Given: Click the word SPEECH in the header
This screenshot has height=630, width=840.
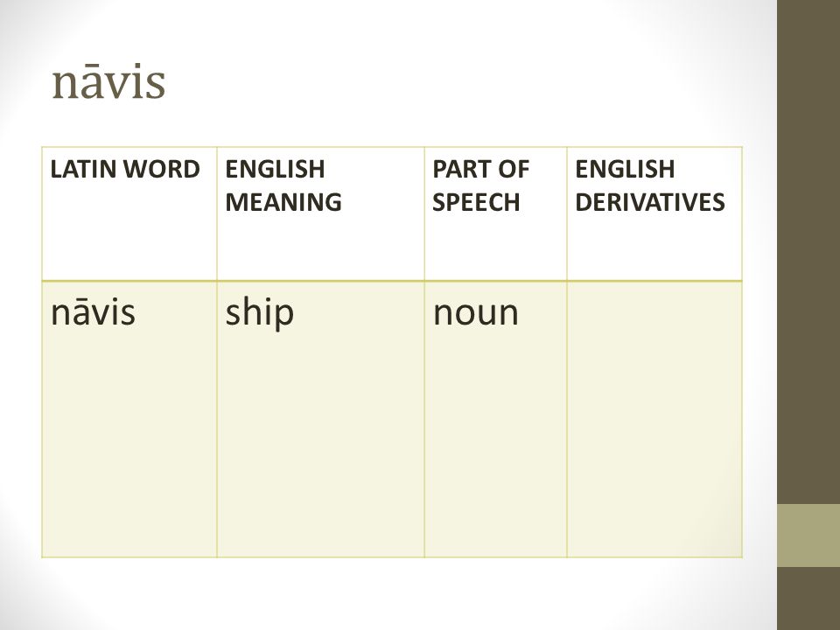Looking at the screenshot, I should point(476,202).
